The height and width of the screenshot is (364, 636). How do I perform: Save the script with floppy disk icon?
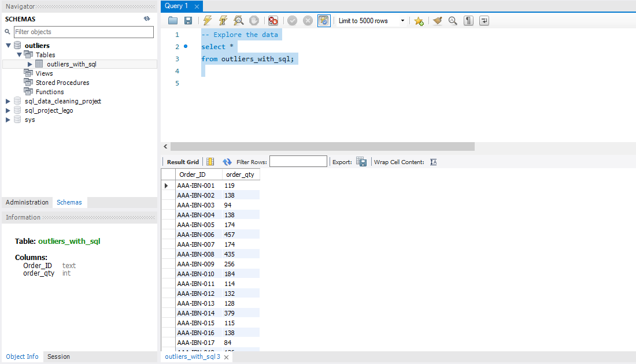coord(188,21)
